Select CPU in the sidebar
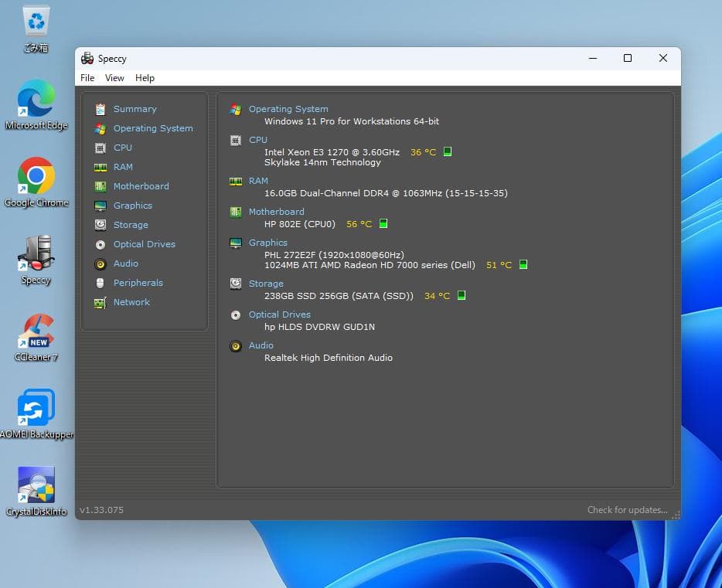The width and height of the screenshot is (722, 588). point(122,148)
